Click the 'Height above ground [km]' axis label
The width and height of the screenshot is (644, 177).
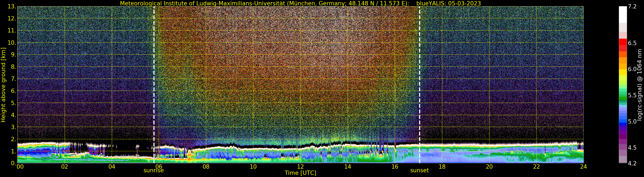pyautogui.click(x=3, y=85)
